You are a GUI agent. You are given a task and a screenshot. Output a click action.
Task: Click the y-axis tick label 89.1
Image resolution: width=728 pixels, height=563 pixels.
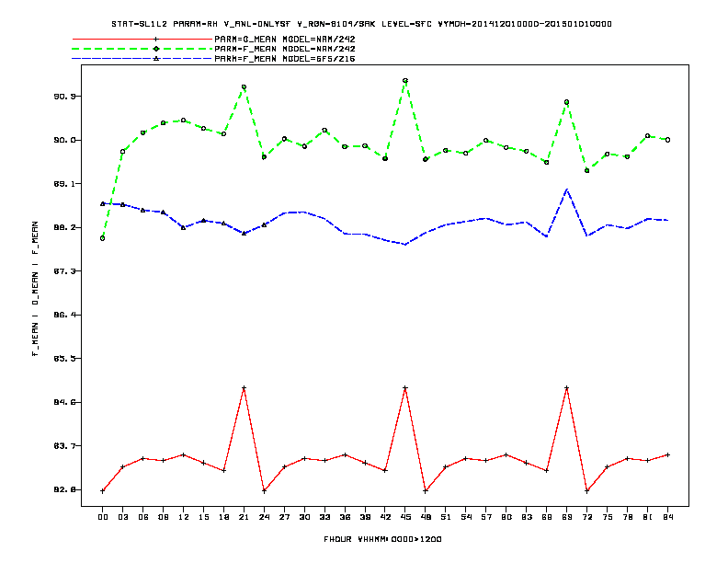(64, 183)
